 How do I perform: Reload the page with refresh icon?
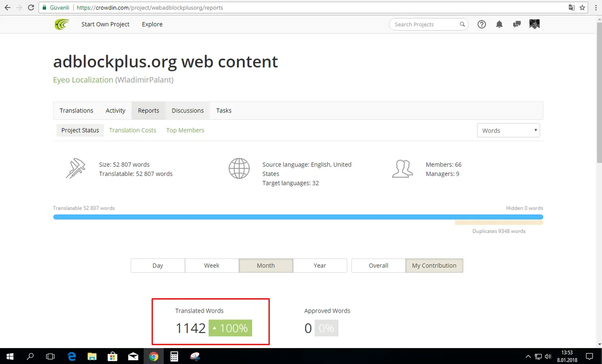click(x=31, y=8)
